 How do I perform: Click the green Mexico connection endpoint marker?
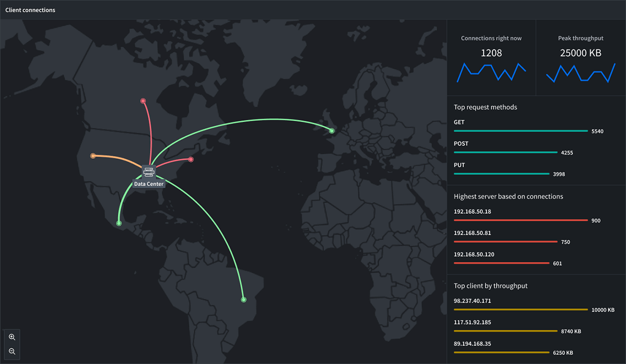pos(119,223)
